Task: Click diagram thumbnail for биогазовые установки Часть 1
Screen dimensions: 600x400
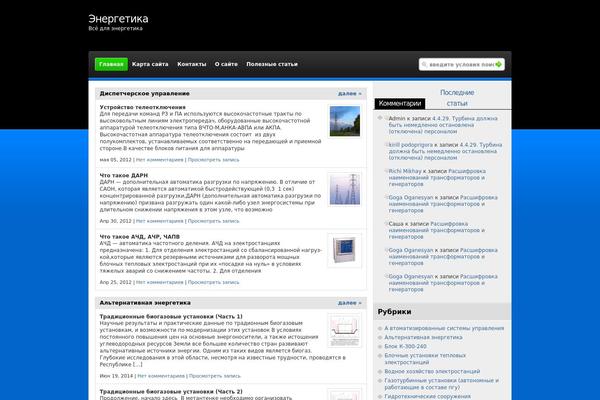Action: click(344, 330)
